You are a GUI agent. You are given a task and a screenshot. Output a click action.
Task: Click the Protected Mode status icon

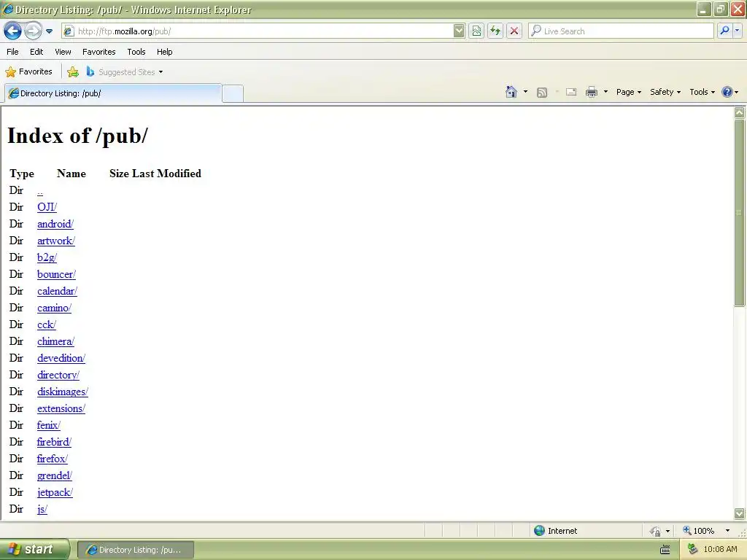pyautogui.click(x=656, y=531)
